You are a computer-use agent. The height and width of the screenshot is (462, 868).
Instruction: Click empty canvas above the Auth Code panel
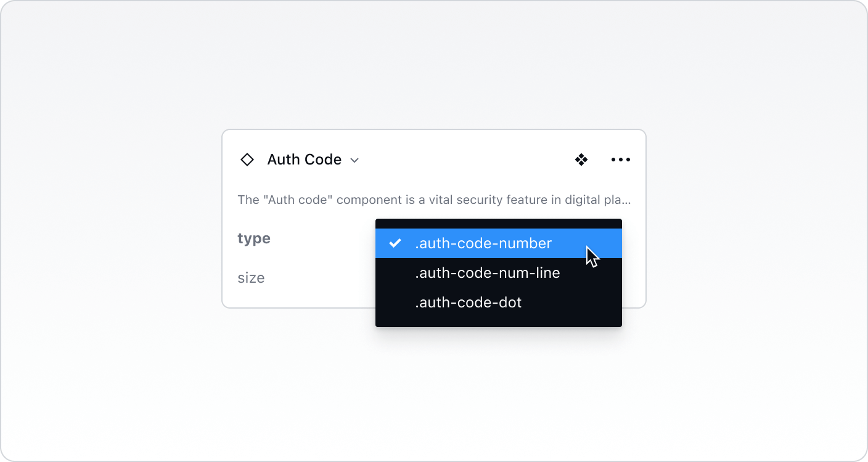point(434,68)
